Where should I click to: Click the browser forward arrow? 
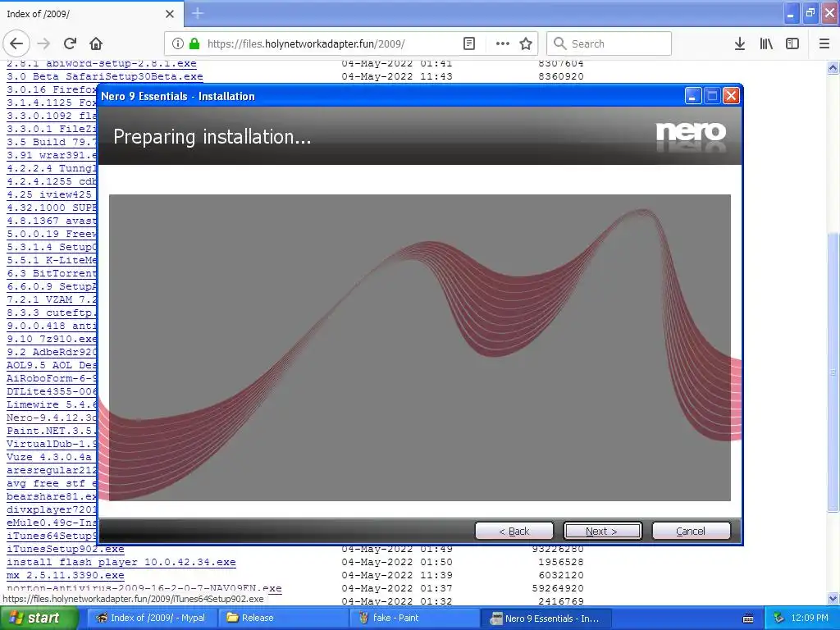[x=44, y=43]
